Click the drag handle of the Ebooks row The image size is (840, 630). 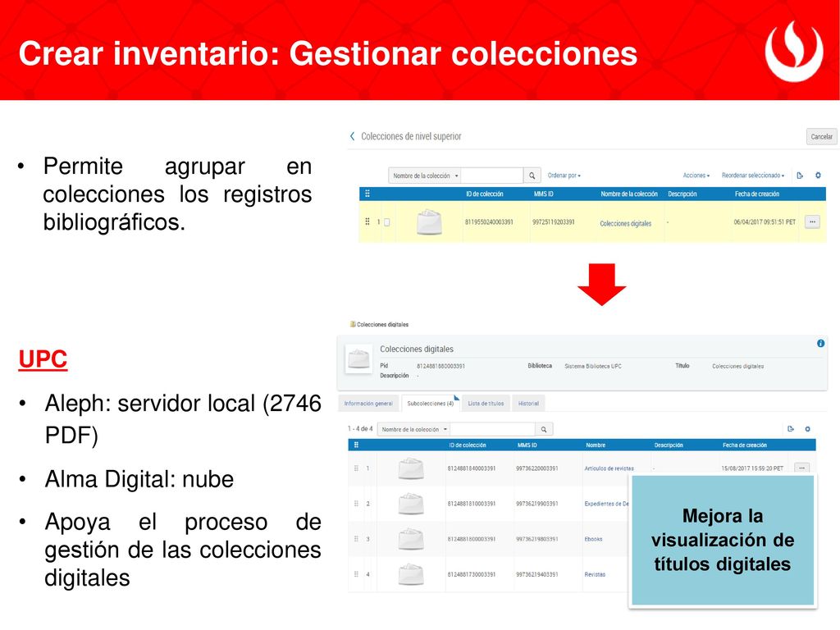pyautogui.click(x=356, y=539)
